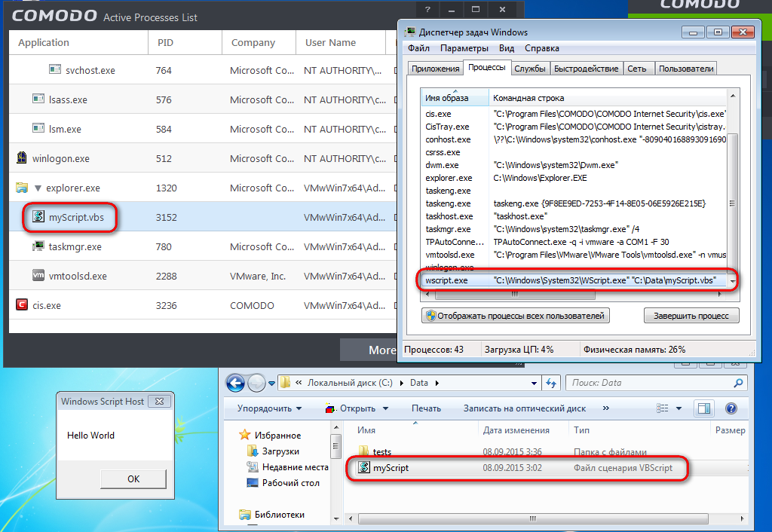Sort COMODO list by PID column

click(x=185, y=42)
